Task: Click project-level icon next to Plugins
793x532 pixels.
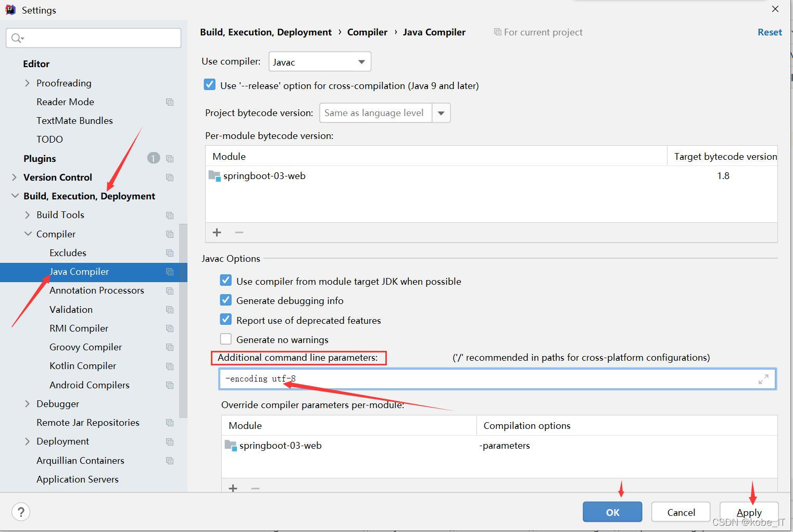Action: (170, 159)
